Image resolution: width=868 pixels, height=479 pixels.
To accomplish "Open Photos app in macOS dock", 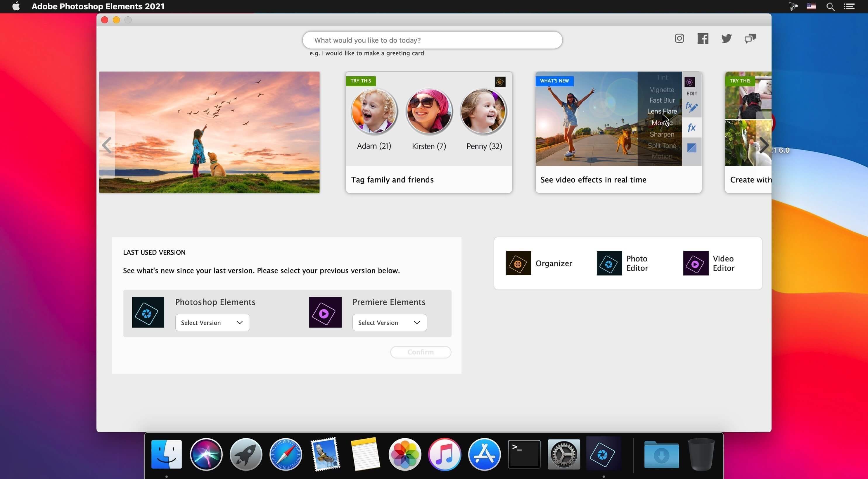I will (405, 454).
